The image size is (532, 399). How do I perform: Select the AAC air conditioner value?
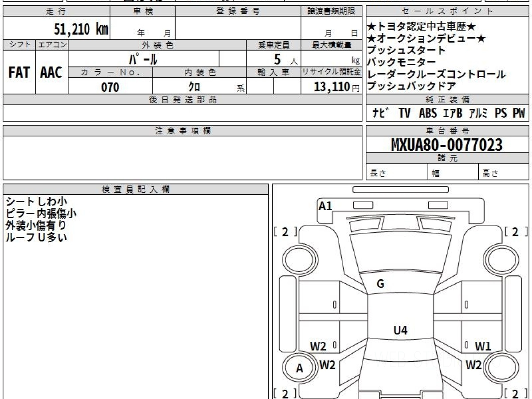tap(51, 73)
